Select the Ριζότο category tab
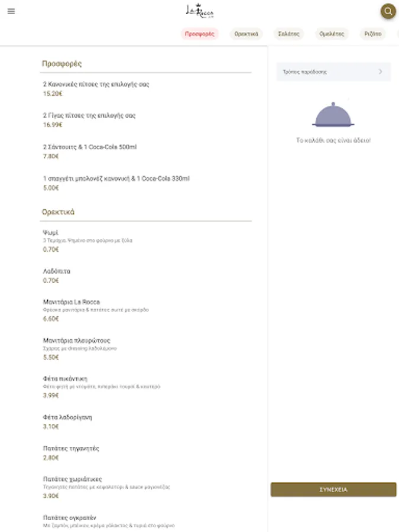 (x=373, y=34)
